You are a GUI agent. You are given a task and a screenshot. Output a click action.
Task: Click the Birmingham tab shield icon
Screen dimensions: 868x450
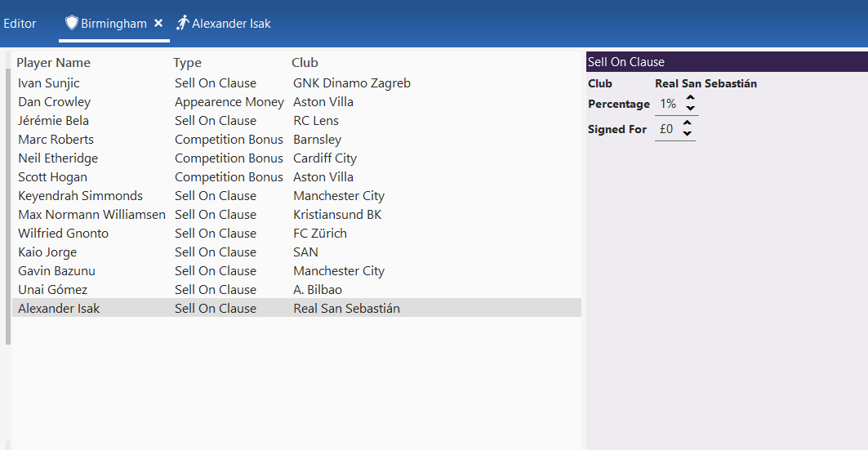pos(72,23)
